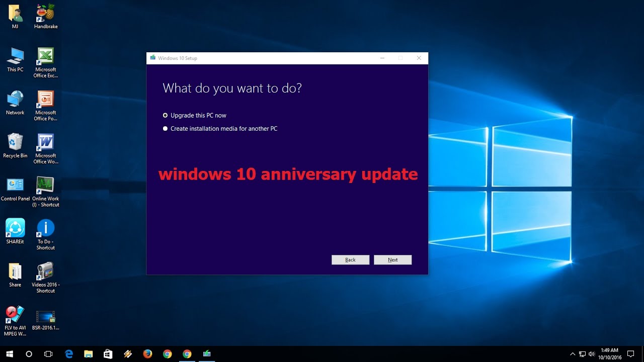Launch SHAREit from the desktop
644x362 pixels.
15,232
